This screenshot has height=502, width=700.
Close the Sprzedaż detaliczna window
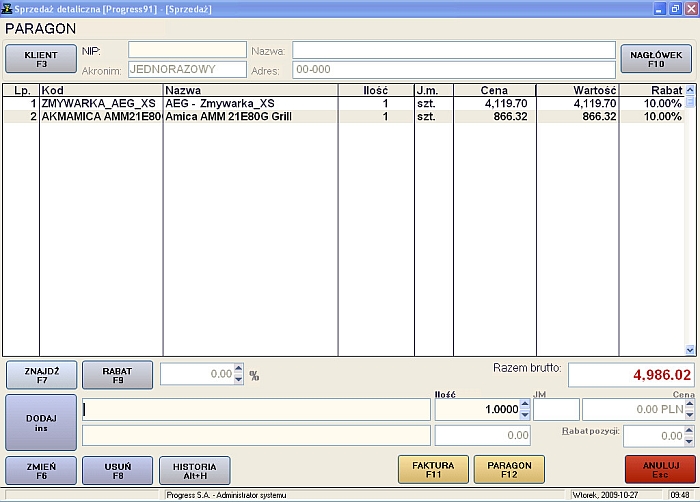point(691,9)
